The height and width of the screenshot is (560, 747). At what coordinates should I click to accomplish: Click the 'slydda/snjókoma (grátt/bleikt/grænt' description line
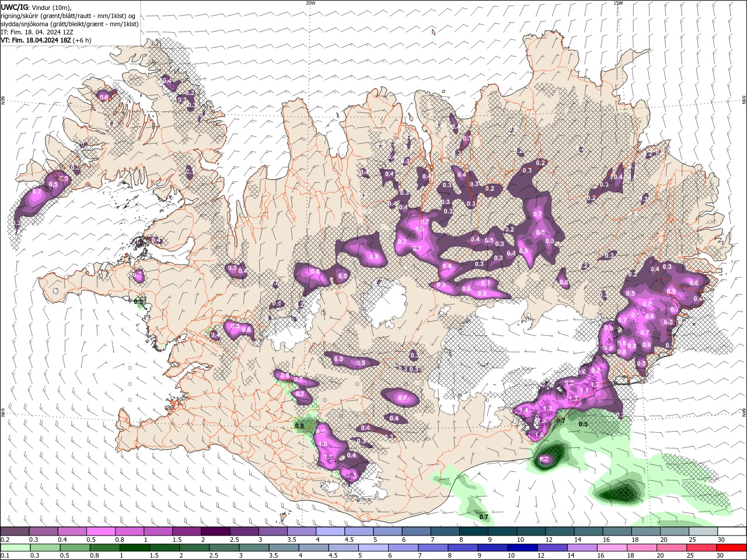tap(69, 24)
